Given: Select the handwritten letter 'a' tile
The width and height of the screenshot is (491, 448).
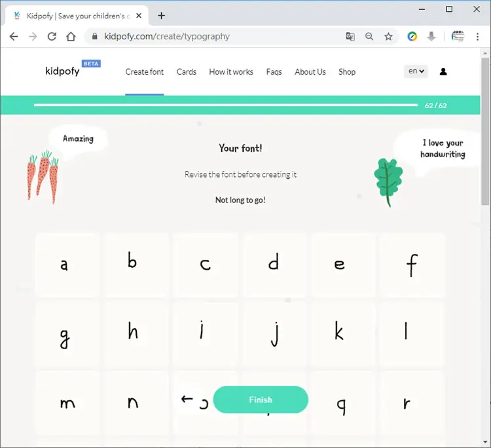Looking at the screenshot, I should tap(67, 265).
